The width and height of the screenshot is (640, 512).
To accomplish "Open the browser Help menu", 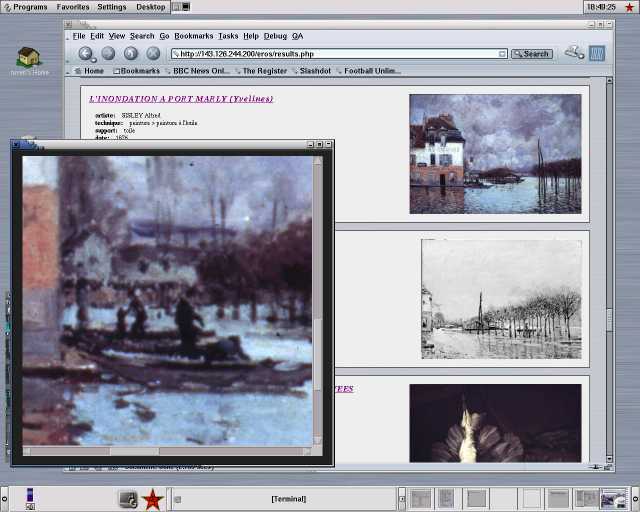I will click(x=251, y=36).
